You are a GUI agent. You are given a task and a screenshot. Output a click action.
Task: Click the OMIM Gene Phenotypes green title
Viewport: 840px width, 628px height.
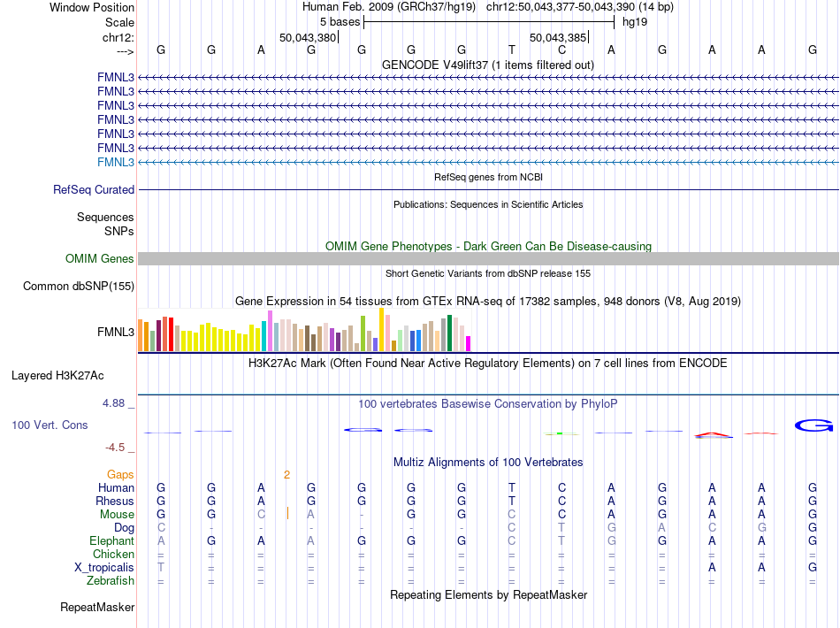click(489, 247)
